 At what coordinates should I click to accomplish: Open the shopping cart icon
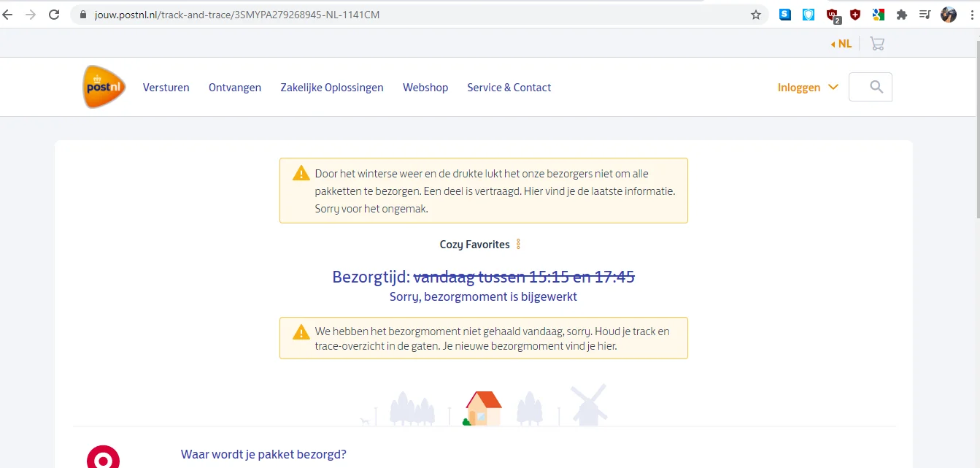877,44
